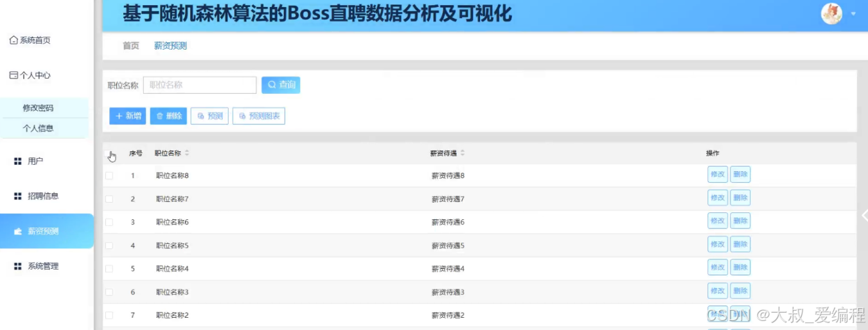Click the grid icon beside 用户
This screenshot has height=330, width=868.
[18, 161]
